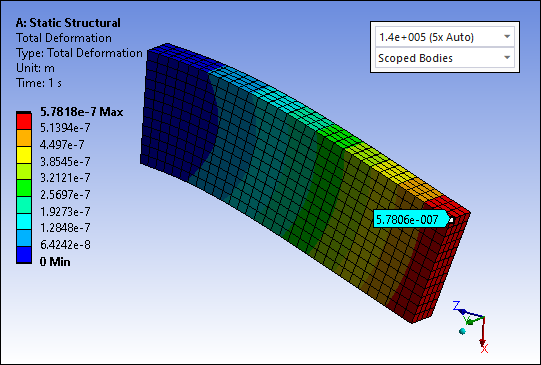Viewport: 541px width, 365px height.
Task: Click the cyan isometric ball on the triad
Action: click(x=463, y=331)
